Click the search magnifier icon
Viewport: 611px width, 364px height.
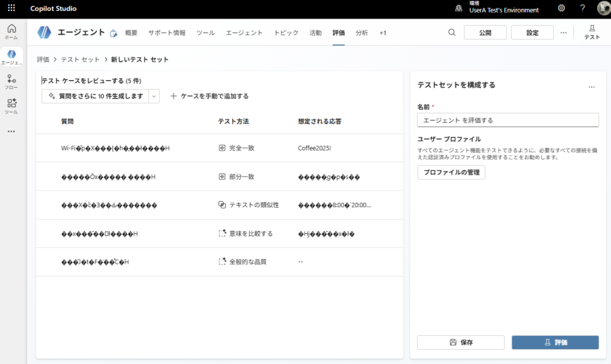[452, 32]
